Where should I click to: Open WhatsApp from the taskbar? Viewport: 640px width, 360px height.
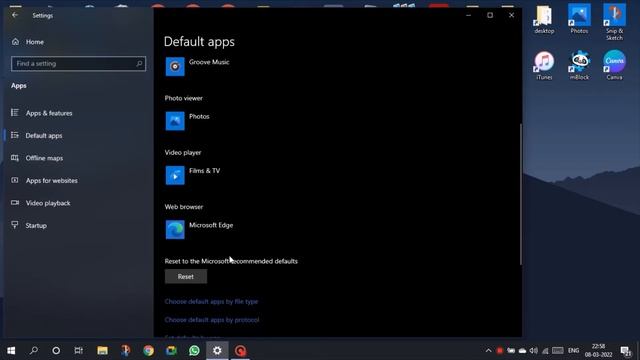pyautogui.click(x=194, y=351)
